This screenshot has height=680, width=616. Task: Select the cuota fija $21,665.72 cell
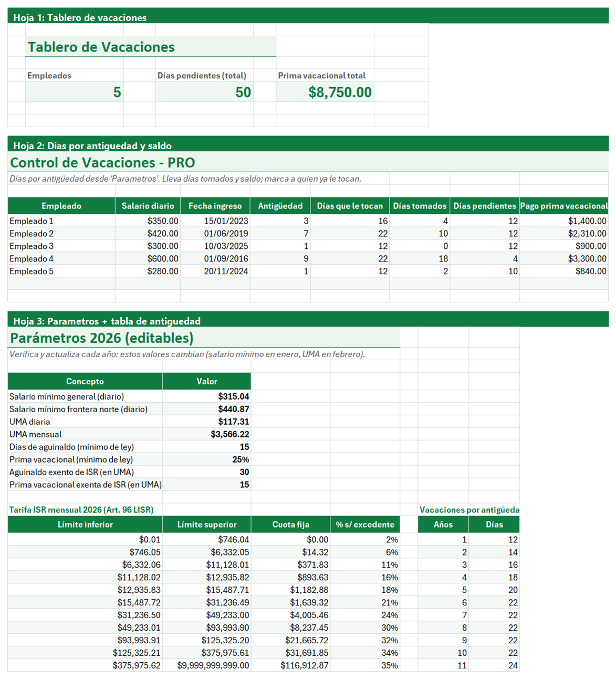pos(291,640)
